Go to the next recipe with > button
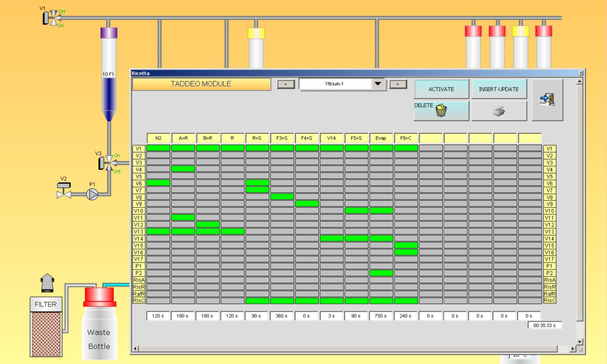Screen dimensions: 607x364 tap(398, 84)
